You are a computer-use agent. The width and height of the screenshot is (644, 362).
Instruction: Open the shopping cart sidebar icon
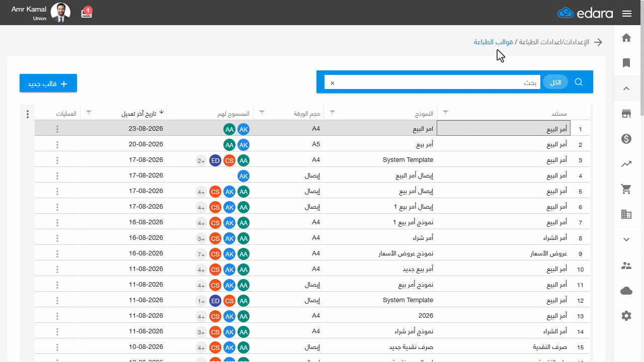(626, 189)
